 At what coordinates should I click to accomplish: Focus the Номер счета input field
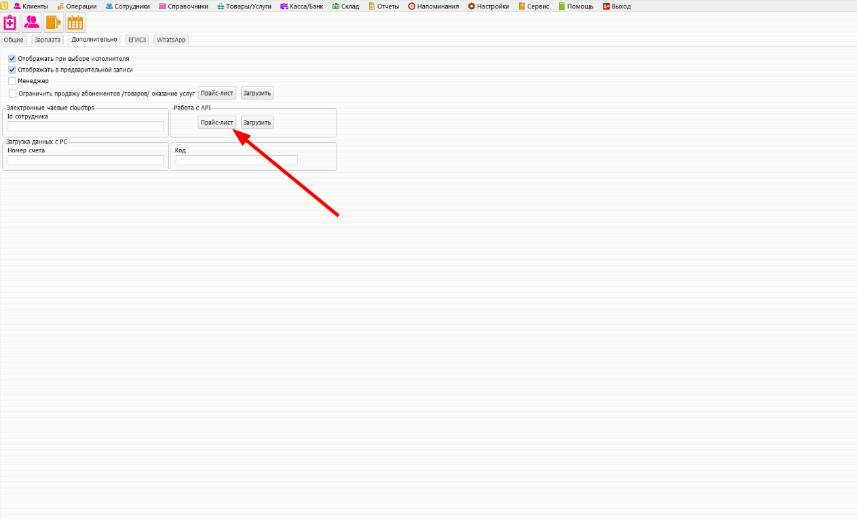tap(85, 160)
